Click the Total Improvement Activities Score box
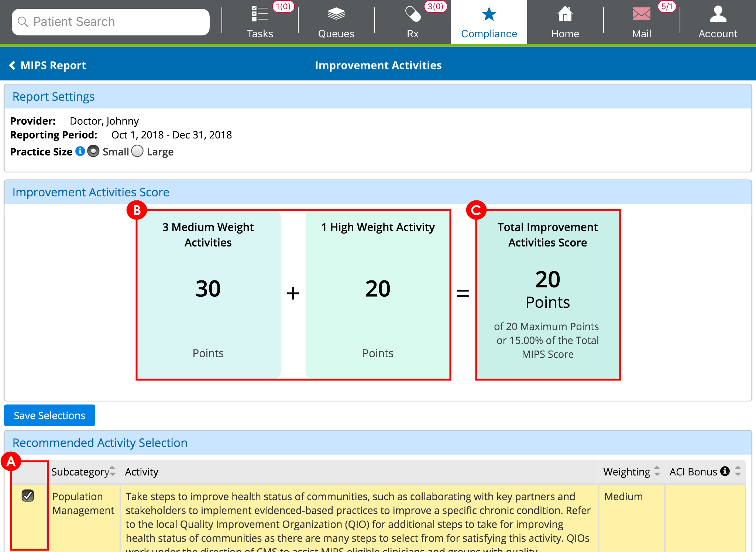This screenshot has height=552, width=756. tap(548, 294)
